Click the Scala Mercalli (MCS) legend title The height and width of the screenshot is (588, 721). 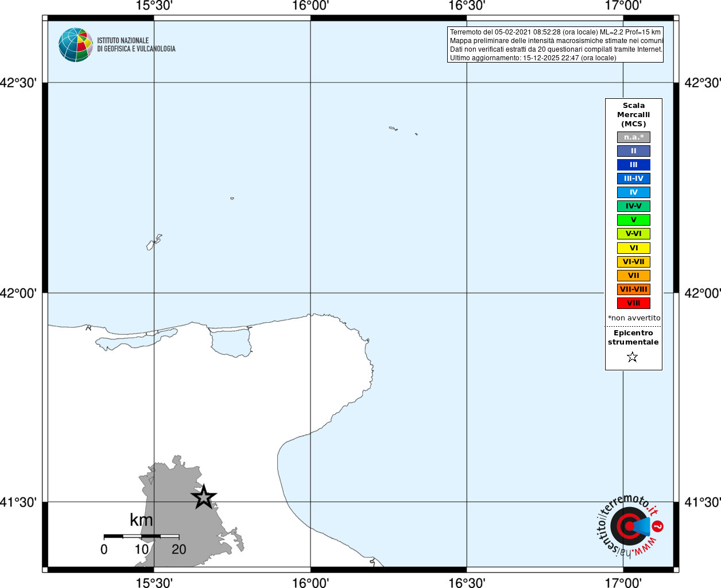point(633,114)
